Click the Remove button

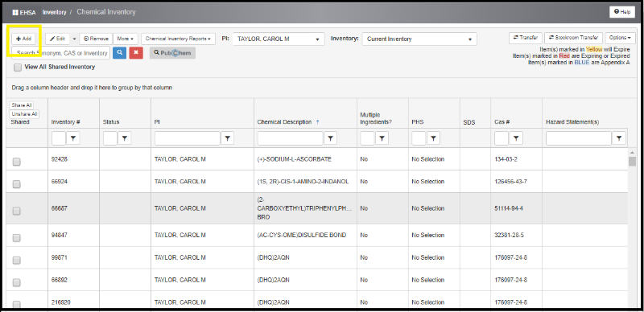point(96,39)
